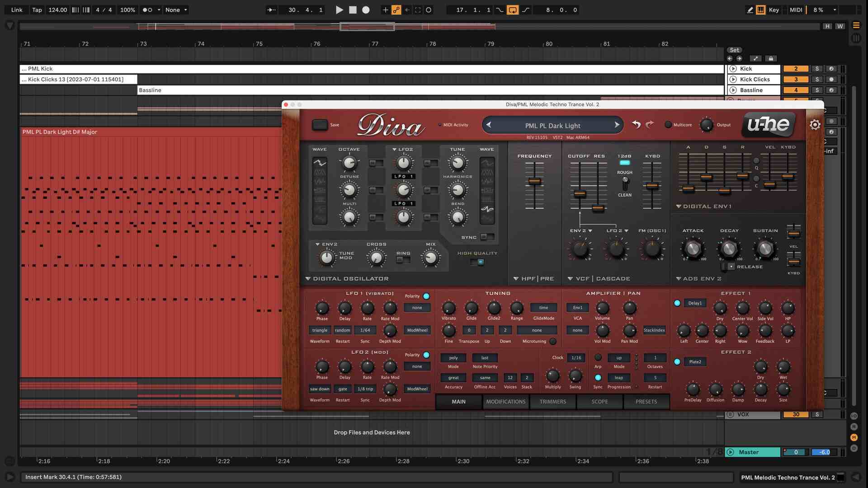Click the Tap tempo button

[37, 9]
